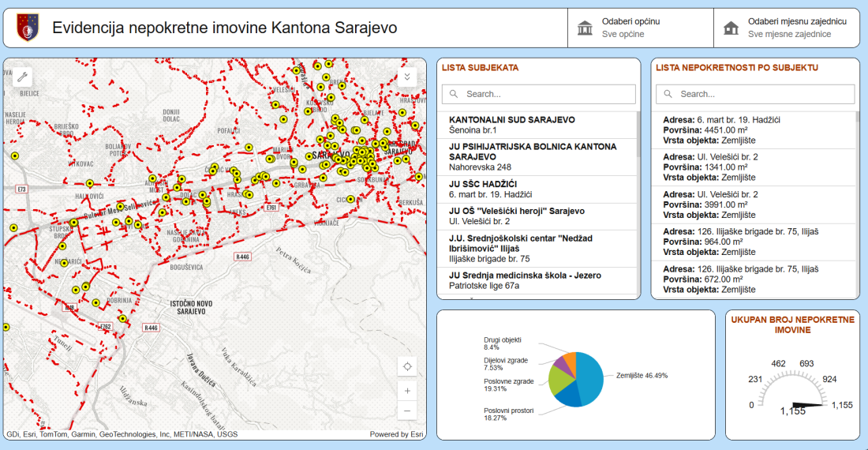Click the yellow marker near Cicin Han
The width and height of the screenshot is (868, 450).
click(350, 199)
